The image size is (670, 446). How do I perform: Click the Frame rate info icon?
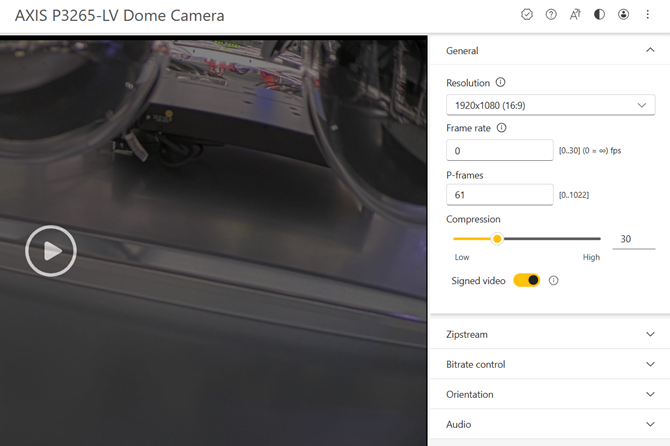click(502, 128)
